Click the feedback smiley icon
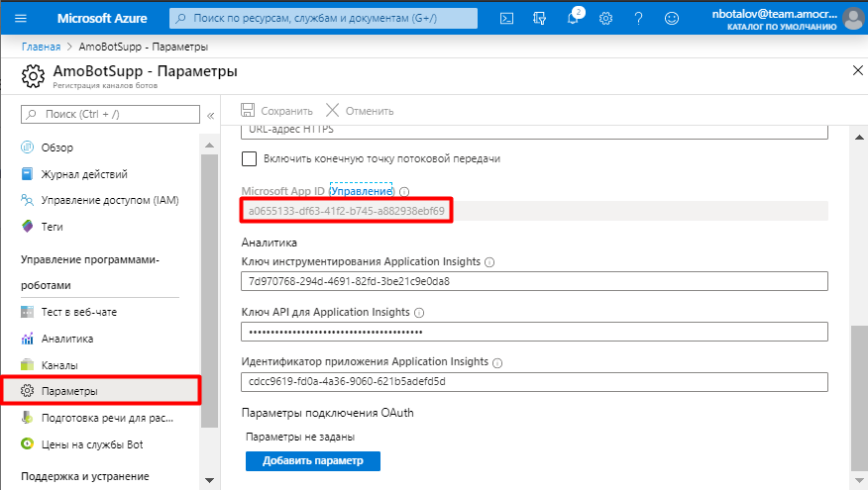The height and width of the screenshot is (490, 868). click(x=672, y=18)
